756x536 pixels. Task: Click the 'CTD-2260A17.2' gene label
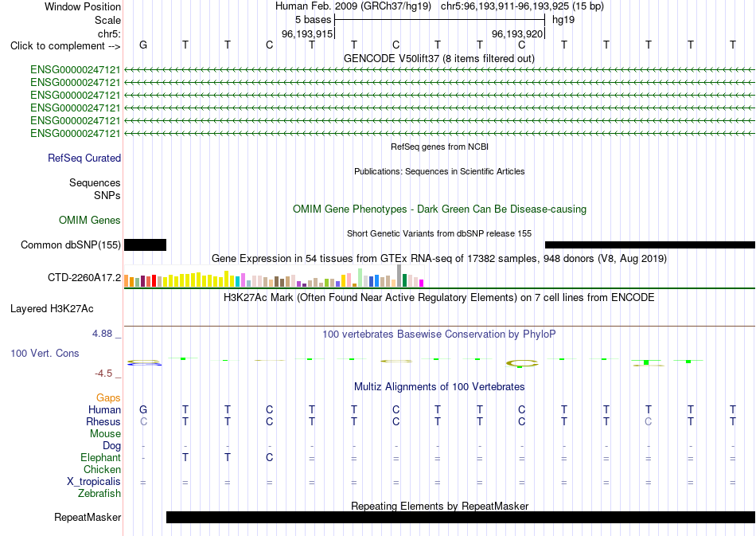tap(84, 277)
